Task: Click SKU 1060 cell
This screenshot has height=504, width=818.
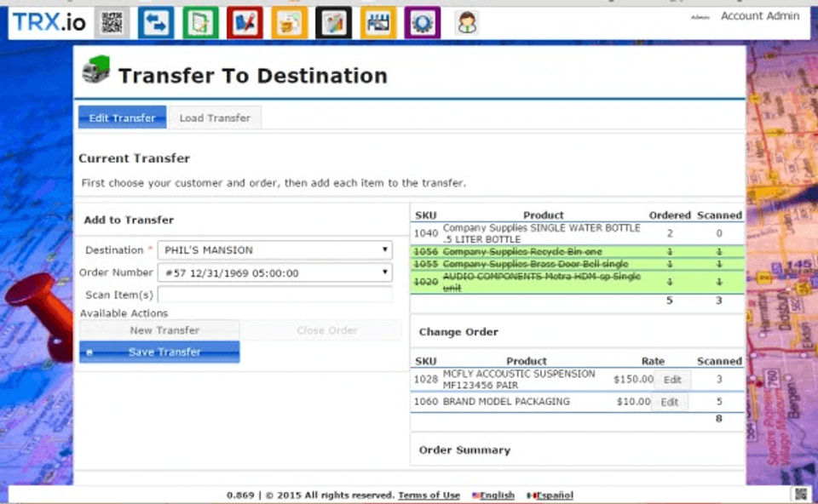Action: coord(426,402)
